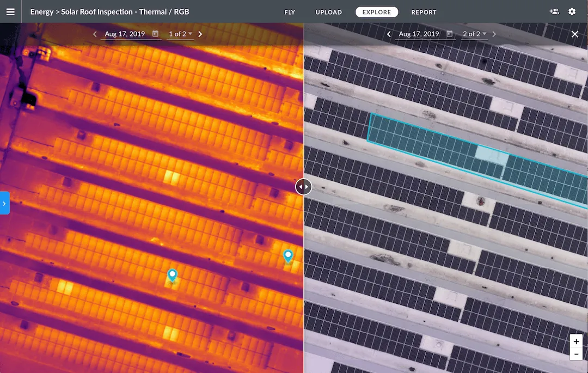
Task: Zoom out on the RGB map
Action: coord(576,354)
